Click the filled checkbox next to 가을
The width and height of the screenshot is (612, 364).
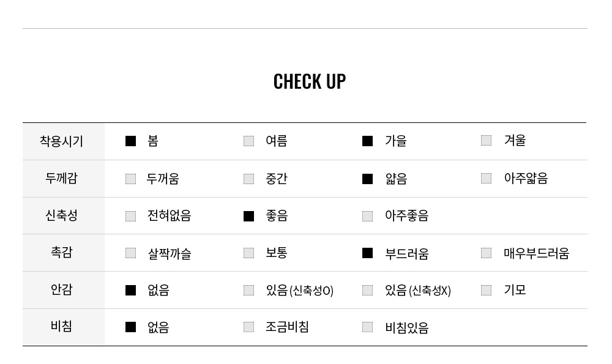click(x=367, y=141)
